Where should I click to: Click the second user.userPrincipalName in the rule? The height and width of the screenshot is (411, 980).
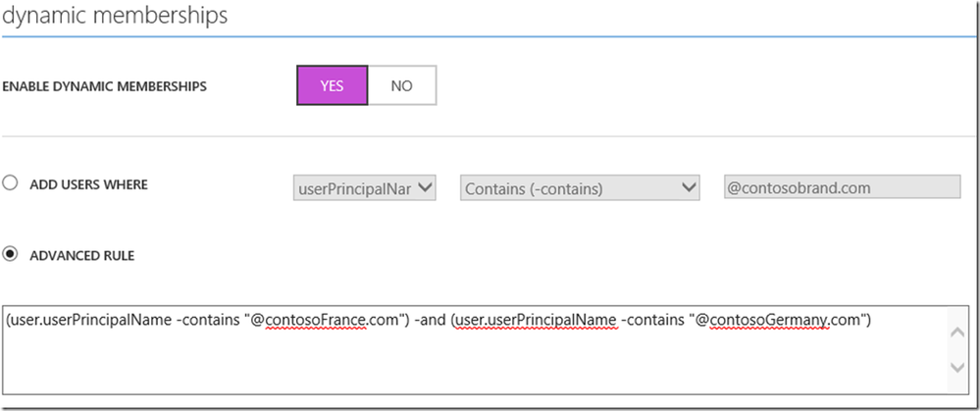coord(537,322)
